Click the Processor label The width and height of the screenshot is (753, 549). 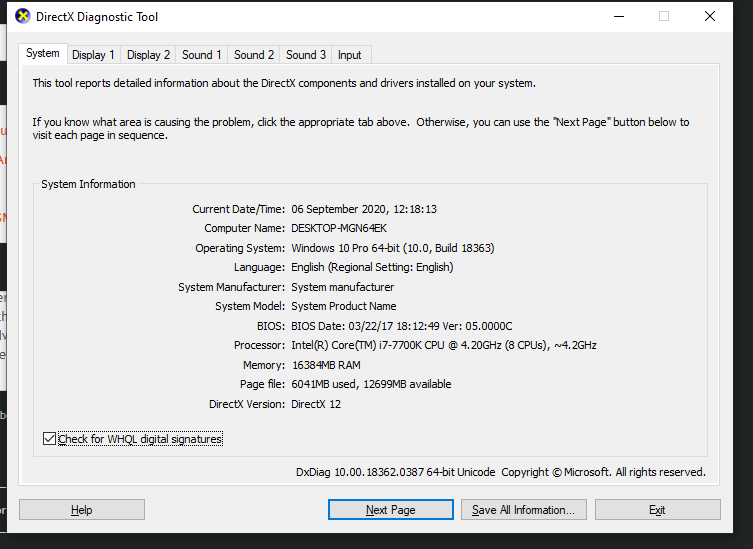pos(259,345)
